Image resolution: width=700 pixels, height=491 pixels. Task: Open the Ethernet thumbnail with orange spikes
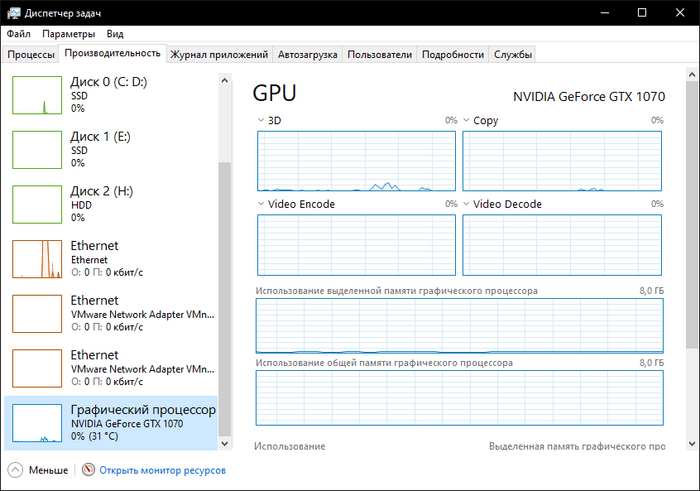pyautogui.click(x=37, y=259)
